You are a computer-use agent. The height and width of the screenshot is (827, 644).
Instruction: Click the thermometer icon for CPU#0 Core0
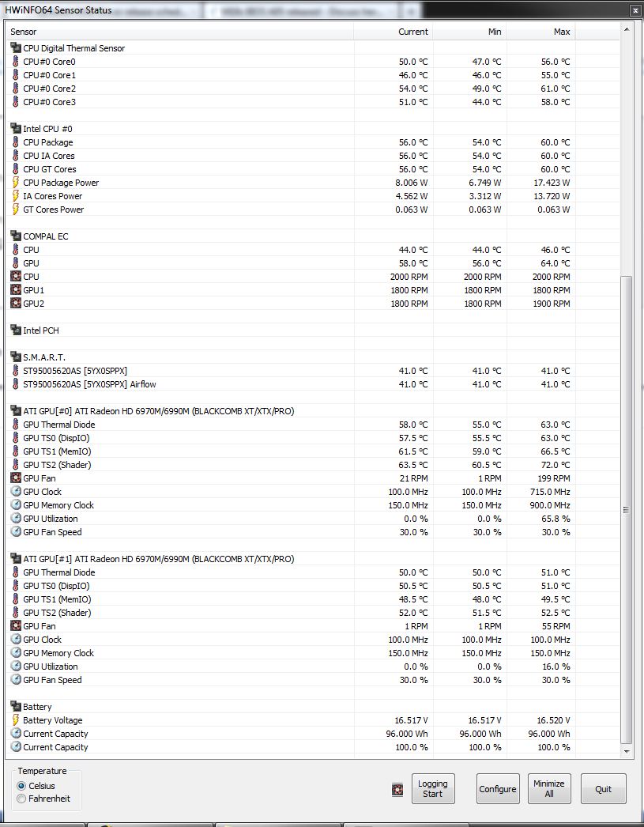pyautogui.click(x=16, y=62)
